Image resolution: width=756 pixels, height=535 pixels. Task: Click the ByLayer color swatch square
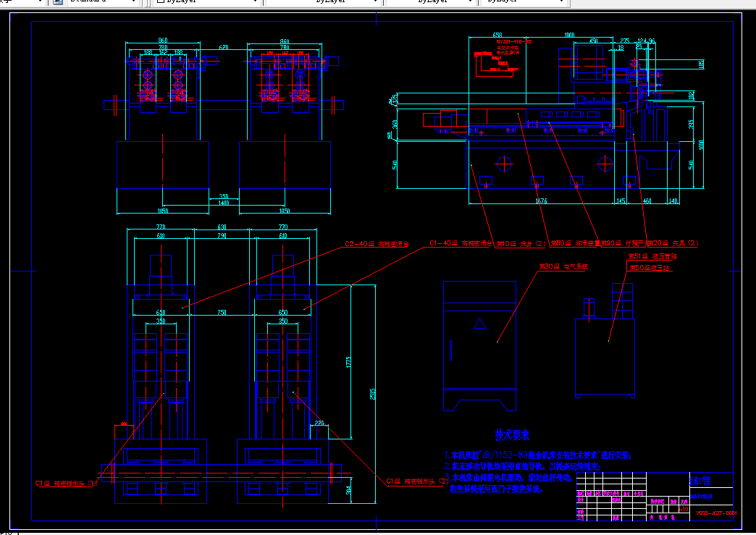[161, 1]
